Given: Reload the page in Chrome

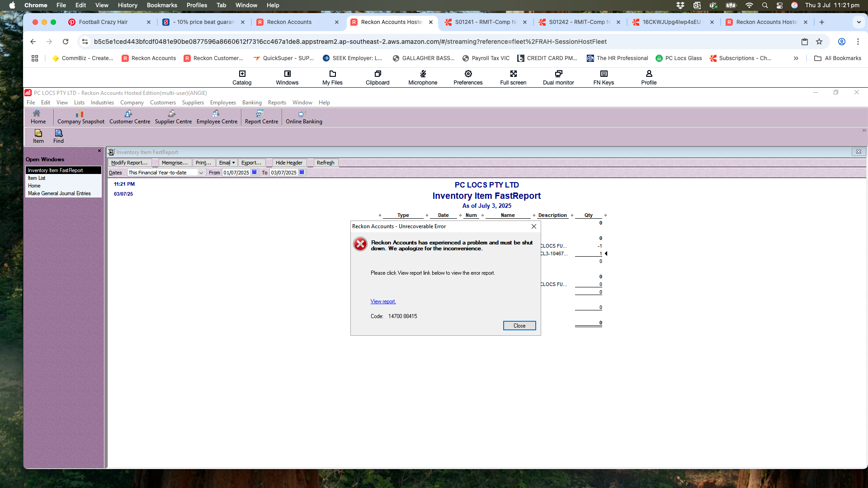Looking at the screenshot, I should (66, 42).
